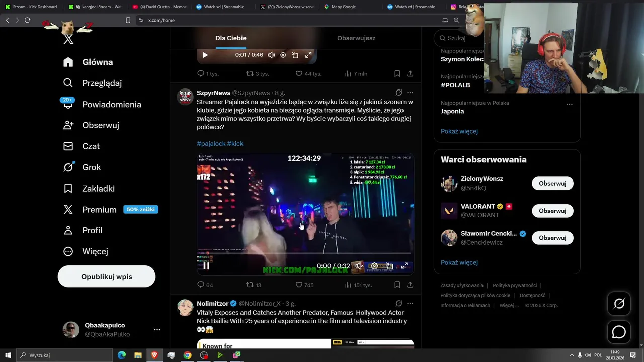Follow ZielonyWonsz with Obserwuj button

[552, 184]
